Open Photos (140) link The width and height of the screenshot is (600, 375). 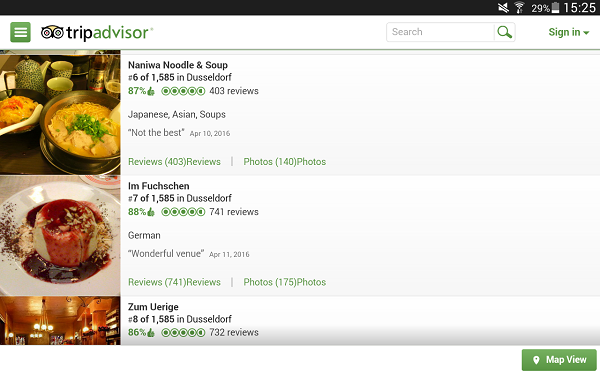tap(285, 162)
